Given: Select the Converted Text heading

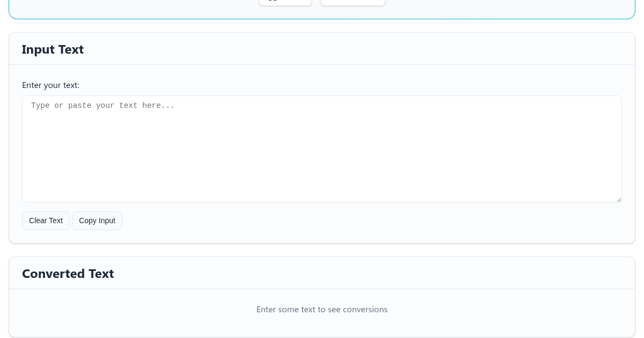Looking at the screenshot, I should click(x=68, y=274).
